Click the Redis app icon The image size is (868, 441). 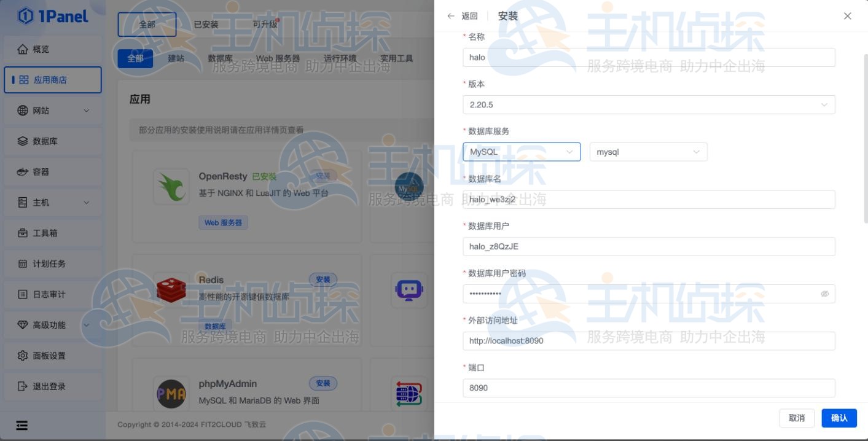[x=171, y=290]
